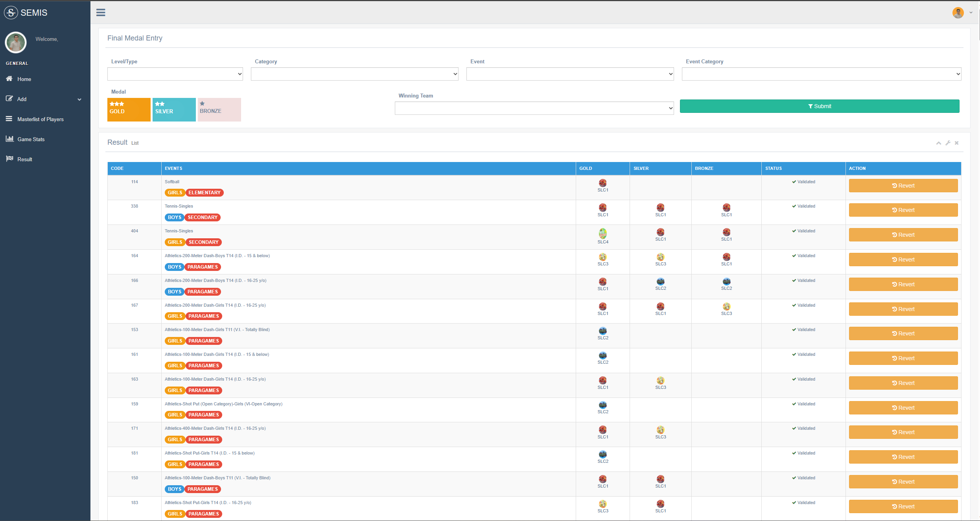Open the Event dropdown field
This screenshot has width=980, height=521.
point(569,74)
